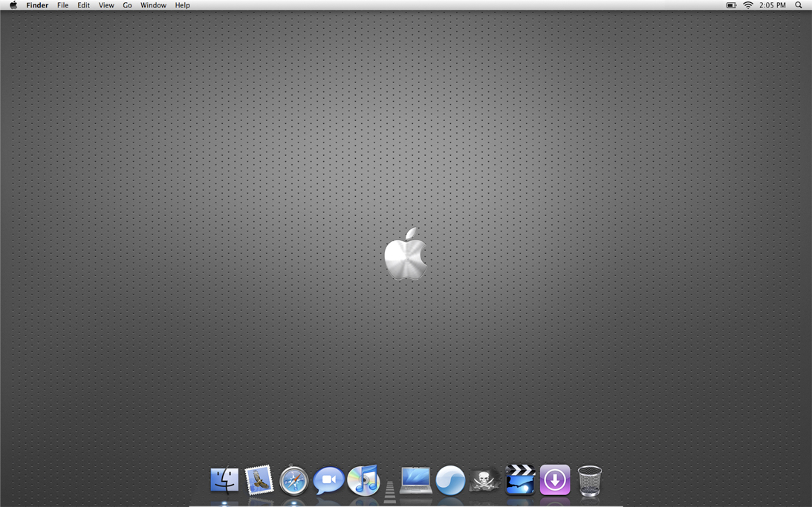Click the 2:05 PM clock
This screenshot has width=812, height=507.
coord(773,5)
